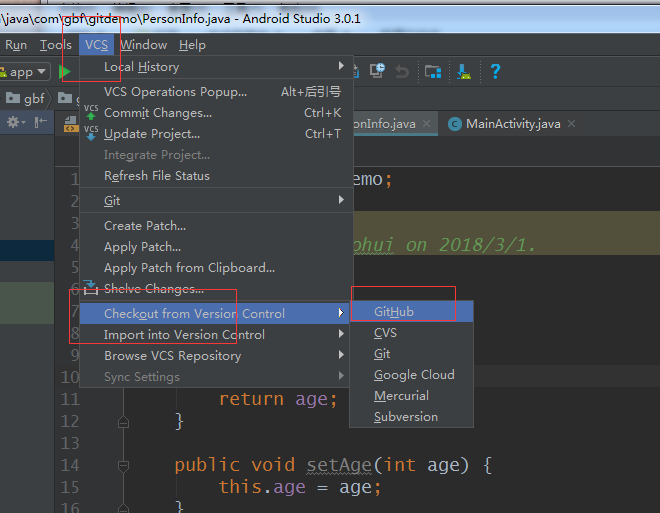This screenshot has width=660, height=513.
Task: Choose Subversion from checkout submenu
Action: tap(412, 417)
